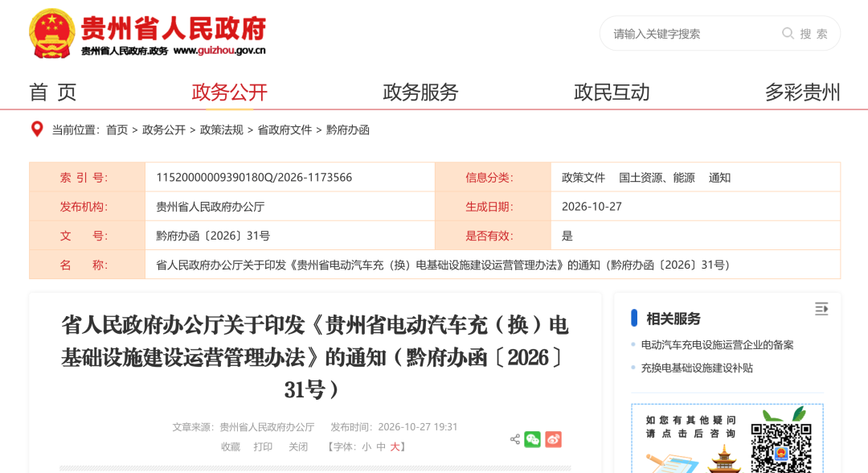Go to 政策法规 in the breadcrumb

pyautogui.click(x=222, y=130)
